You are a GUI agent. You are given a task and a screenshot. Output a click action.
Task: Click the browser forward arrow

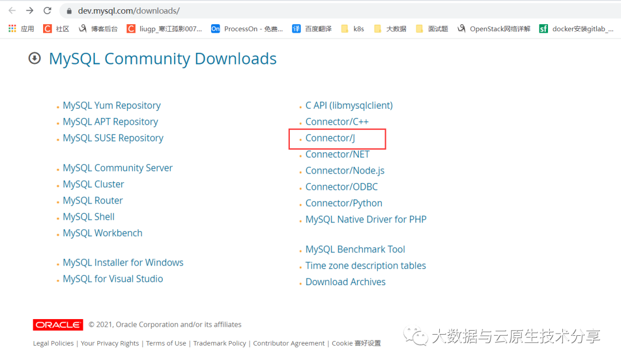pos(30,11)
